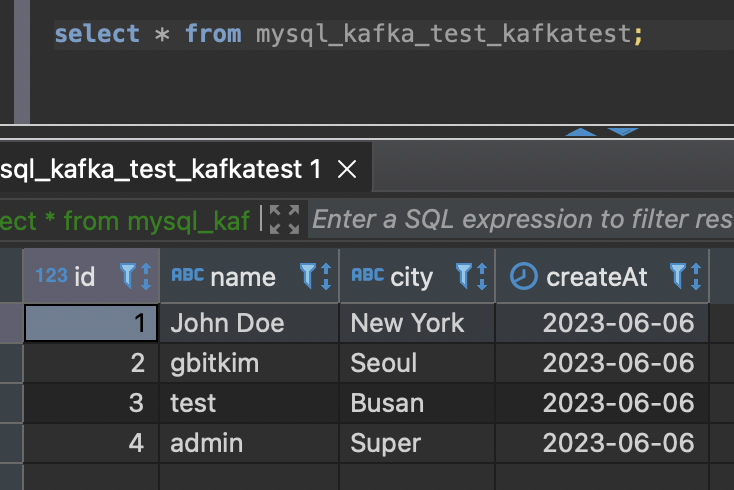The image size is (734, 490).
Task: Click the ABC type icon of city column
Action: point(368,275)
